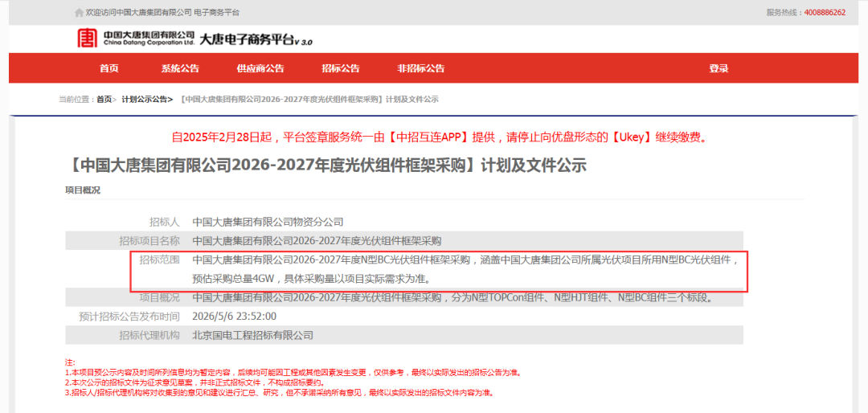Screen dimensions: 868x413
Task: Click note 1 about 暂定内容
Action: [293, 373]
